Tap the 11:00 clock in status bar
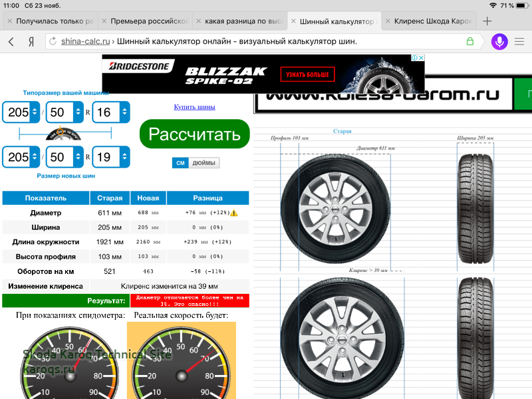Screen dimensions: 532x399 click(11, 5)
